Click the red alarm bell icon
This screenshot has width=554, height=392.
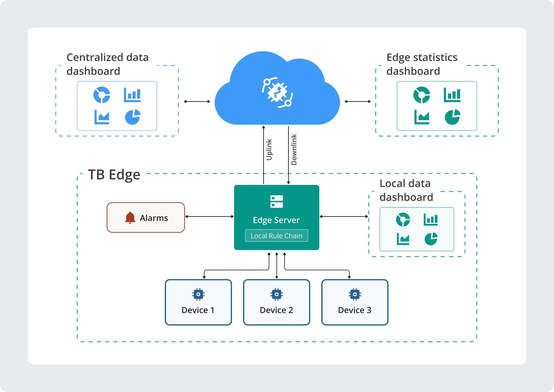click(130, 218)
